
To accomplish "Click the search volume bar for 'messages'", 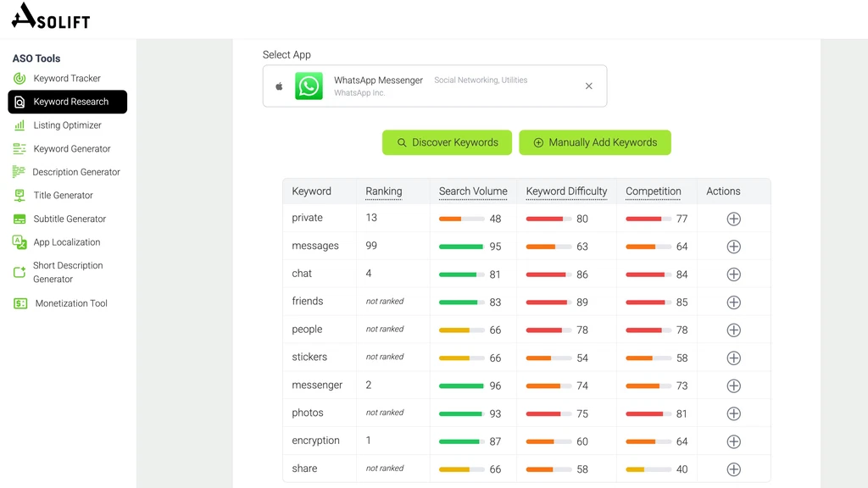I will (x=461, y=247).
